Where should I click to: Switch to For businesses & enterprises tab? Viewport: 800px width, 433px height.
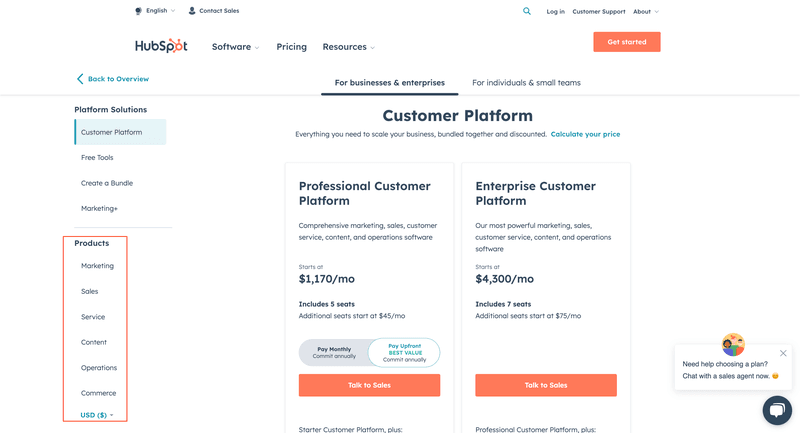click(390, 83)
